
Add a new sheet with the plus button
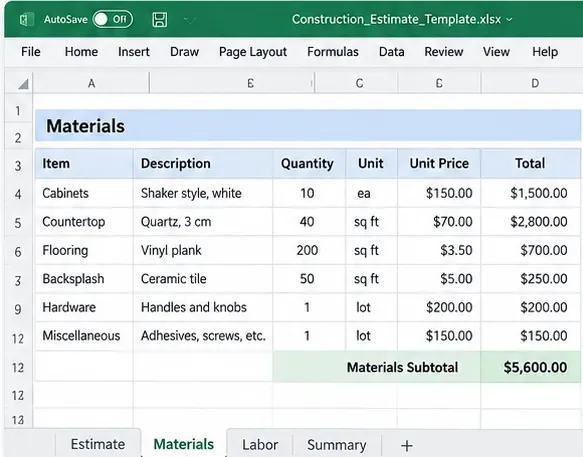coord(406,445)
